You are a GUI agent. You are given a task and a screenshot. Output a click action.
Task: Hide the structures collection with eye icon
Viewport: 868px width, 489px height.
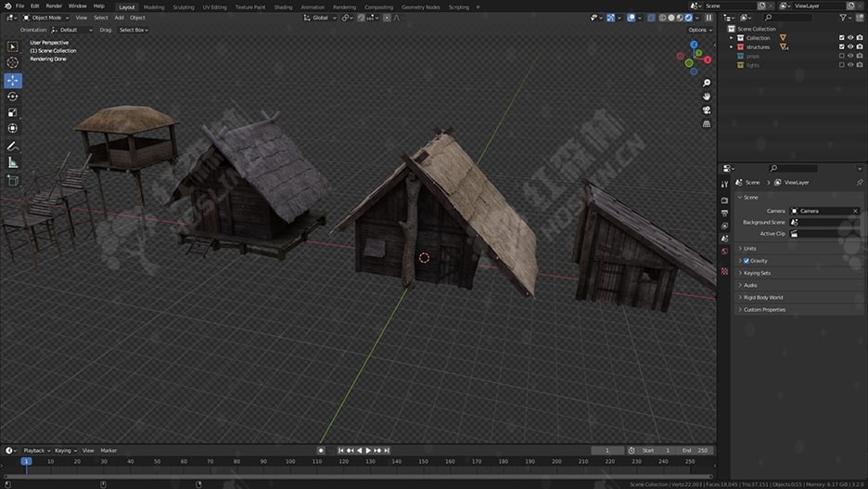[850, 46]
